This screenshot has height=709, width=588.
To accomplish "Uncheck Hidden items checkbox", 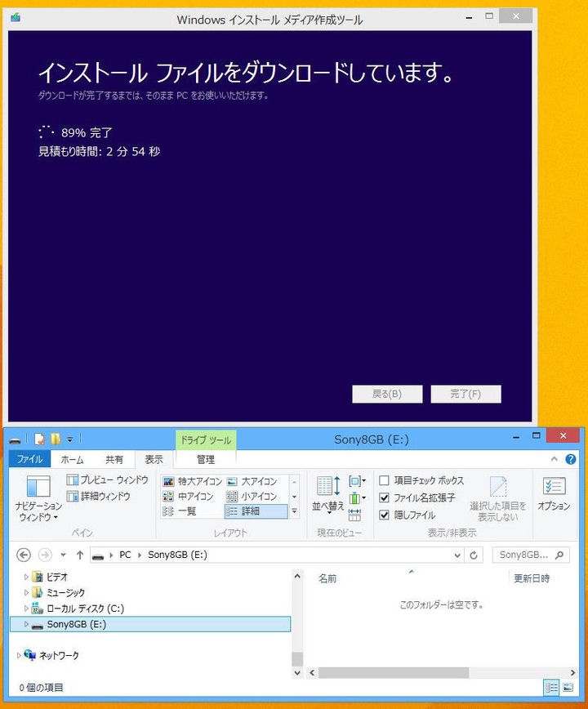I will click(384, 515).
